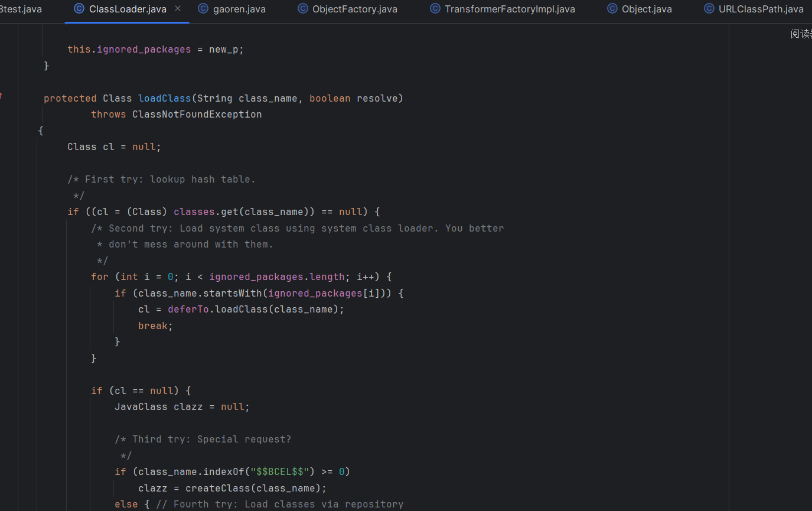Click ClassNotFoundException in the throws clause
Image resolution: width=812 pixels, height=511 pixels.
click(x=197, y=114)
